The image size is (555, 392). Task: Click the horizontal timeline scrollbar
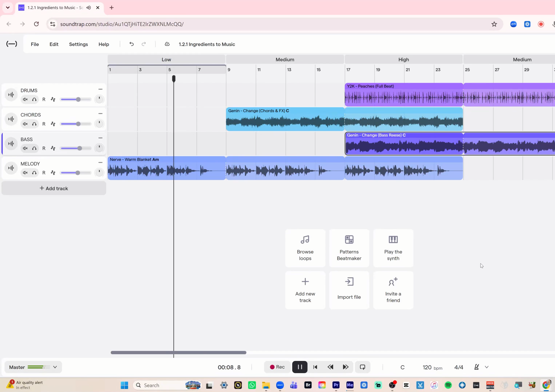(178, 353)
